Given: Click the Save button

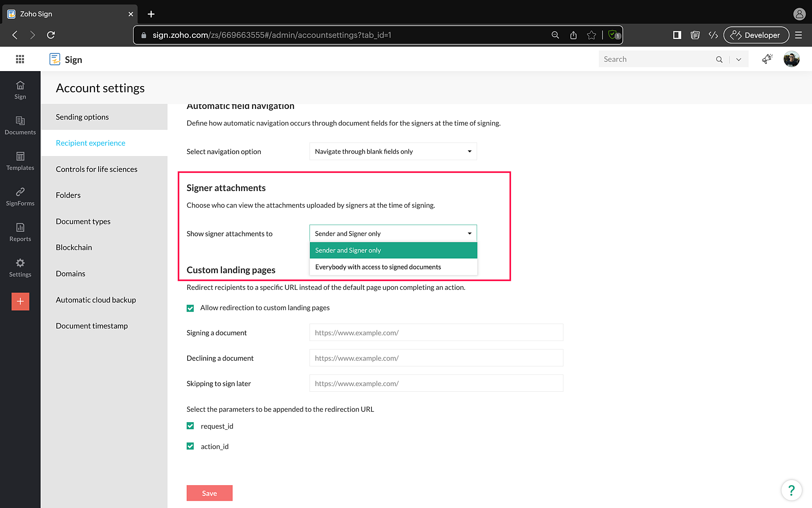Looking at the screenshot, I should coord(209,493).
